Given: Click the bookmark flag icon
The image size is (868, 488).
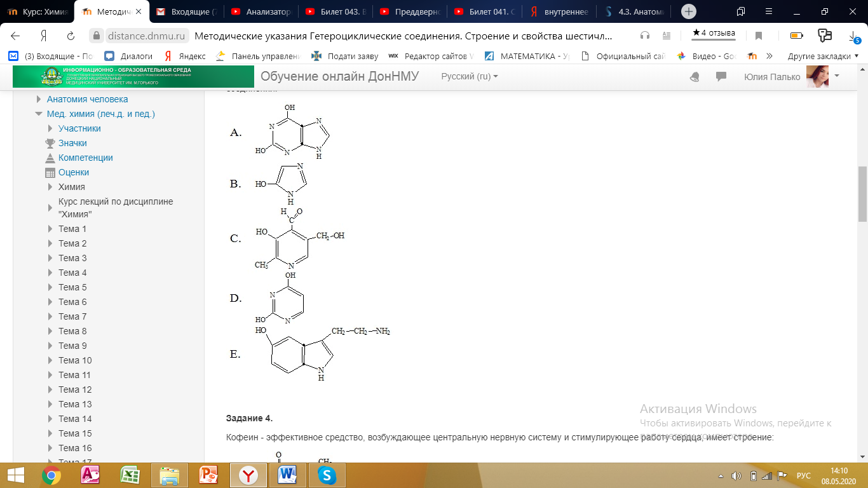Looking at the screenshot, I should pos(759,36).
